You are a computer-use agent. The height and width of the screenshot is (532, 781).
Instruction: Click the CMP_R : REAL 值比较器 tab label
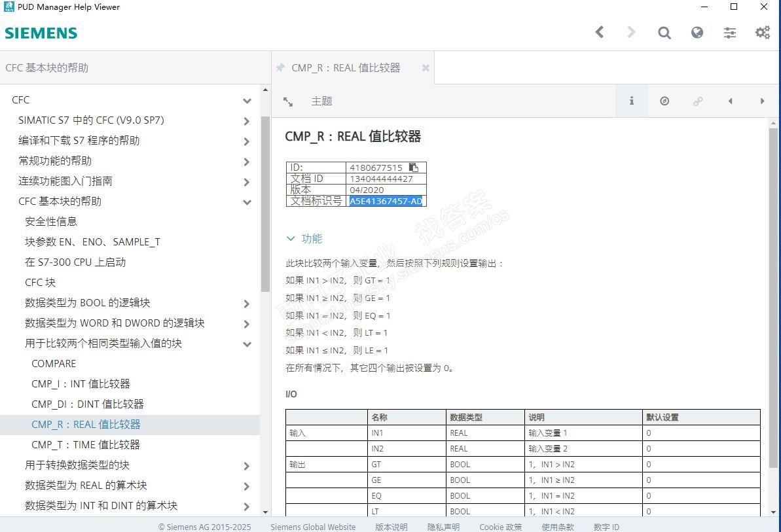tap(346, 67)
